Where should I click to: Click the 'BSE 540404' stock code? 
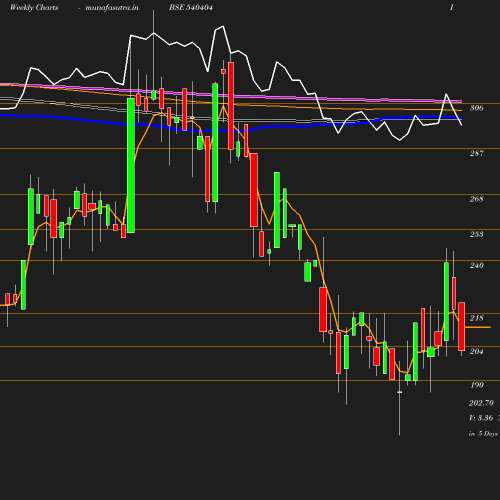(191, 7)
